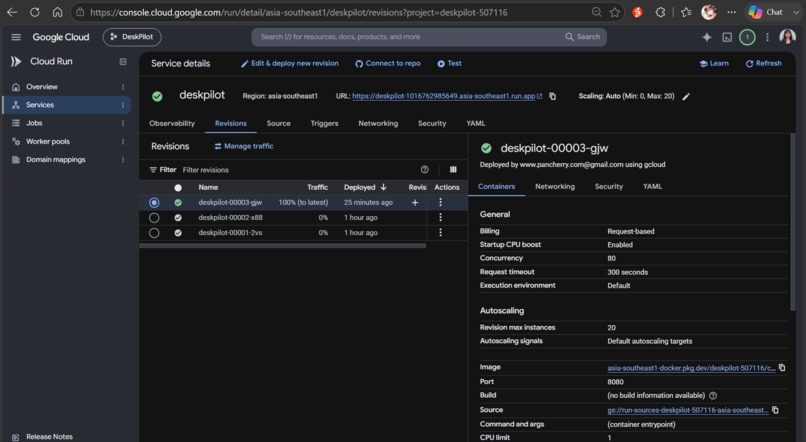Open the Overview item's three-dot menu
Screen dimensions: 806x442
click(x=123, y=87)
